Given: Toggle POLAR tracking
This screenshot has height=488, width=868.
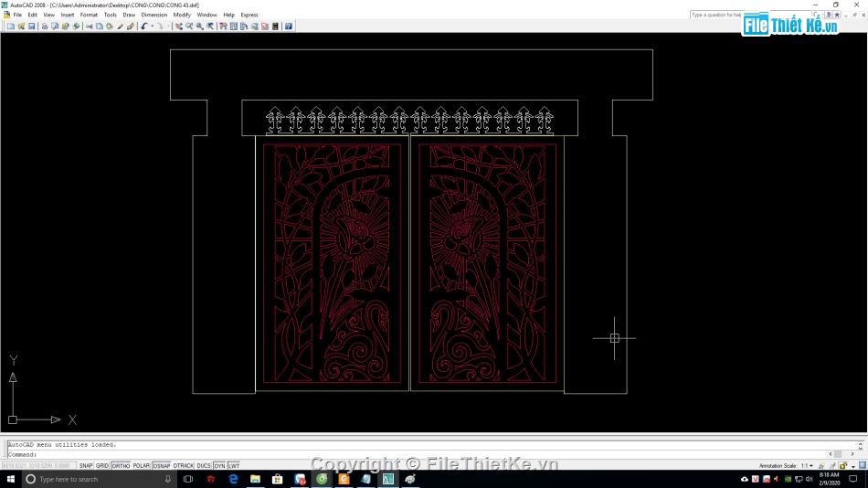Looking at the screenshot, I should [x=141, y=466].
